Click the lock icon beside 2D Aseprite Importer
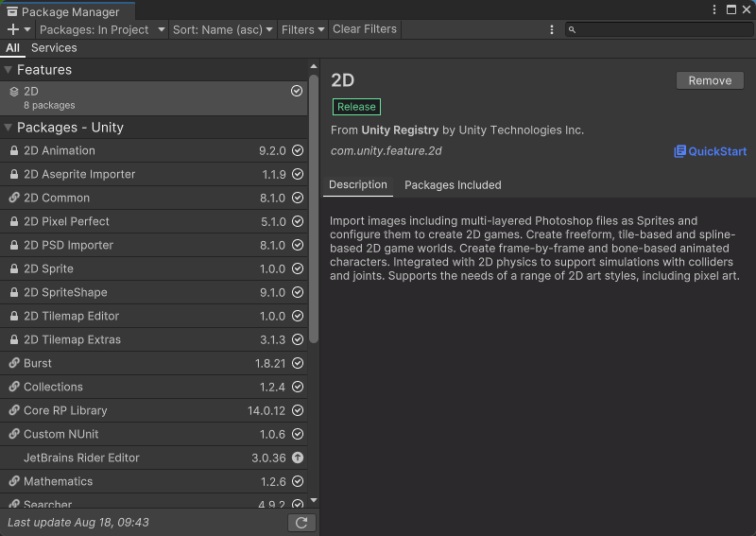756x536 pixels. tap(14, 174)
